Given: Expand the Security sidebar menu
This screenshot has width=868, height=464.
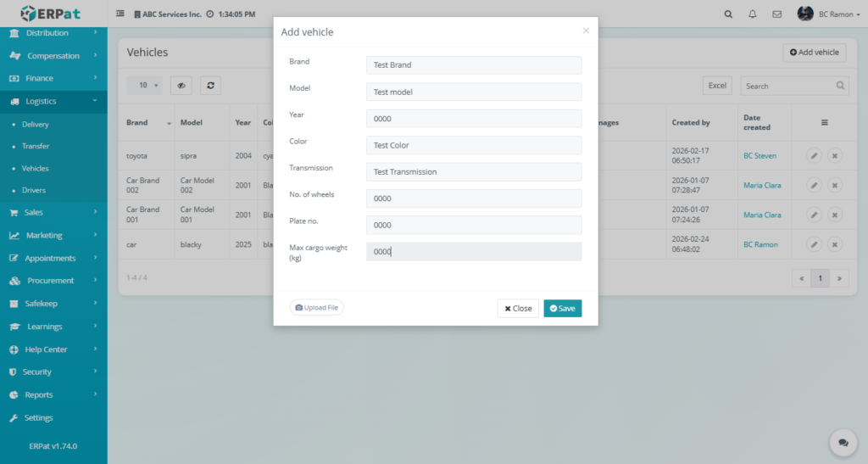Looking at the screenshot, I should 53,372.
